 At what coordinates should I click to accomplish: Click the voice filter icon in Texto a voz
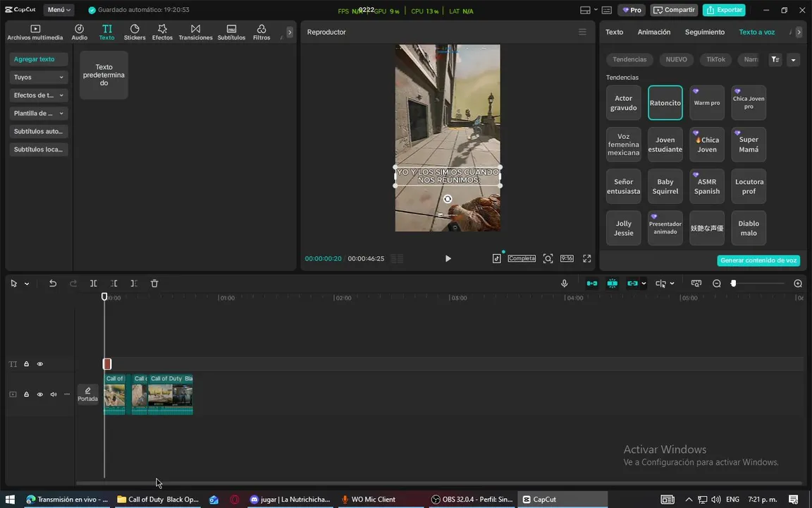775,59
